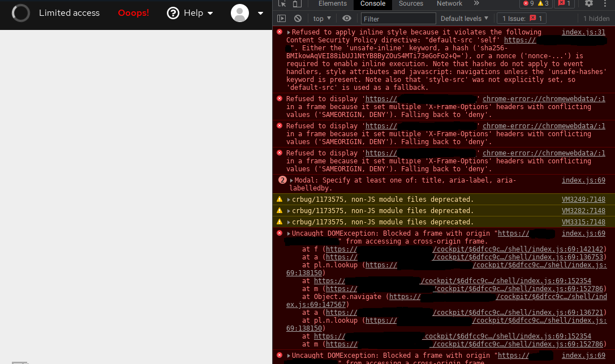Expand the first Refused to apply error
Image resolution: width=615 pixels, height=364 pixels.
point(287,32)
